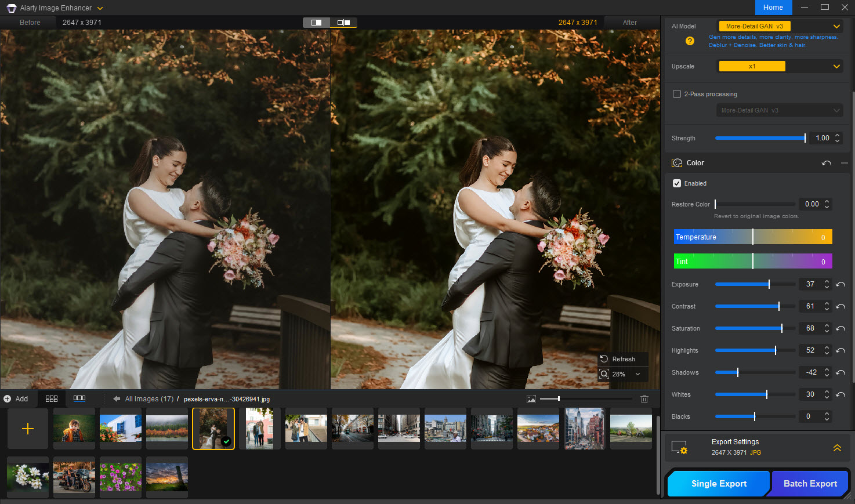The height and width of the screenshot is (504, 855).
Task: Click the trash icon to delete image
Action: 644,399
